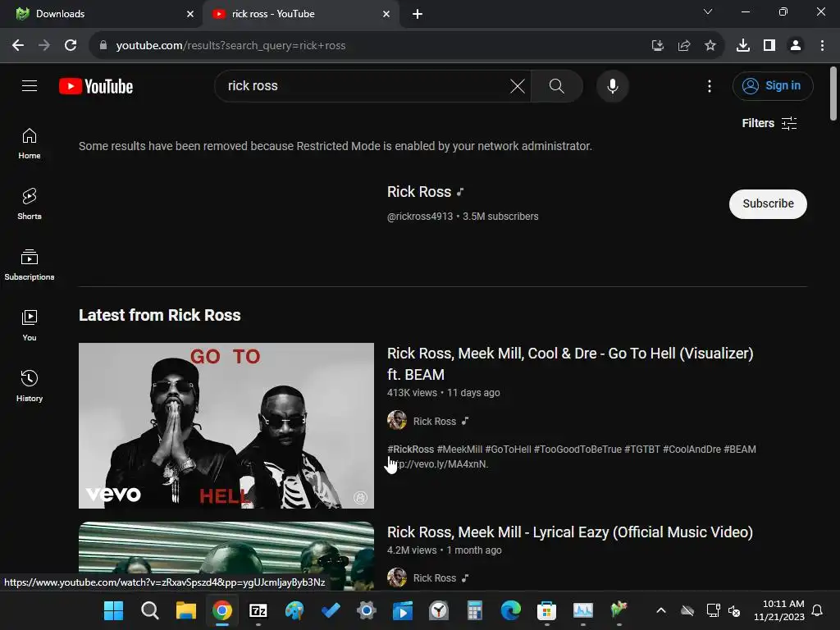Expand the tab search chevron
Viewport: 840px width, 630px height.
(x=708, y=11)
